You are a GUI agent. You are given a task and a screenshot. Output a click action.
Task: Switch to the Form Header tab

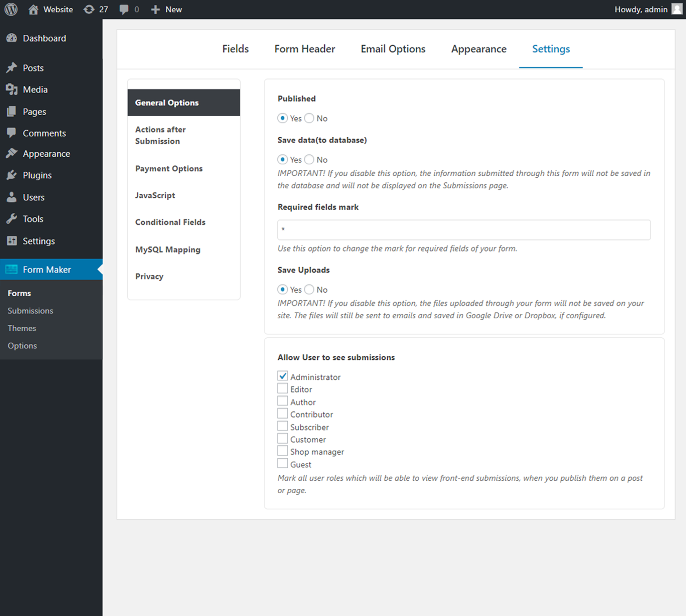click(305, 49)
